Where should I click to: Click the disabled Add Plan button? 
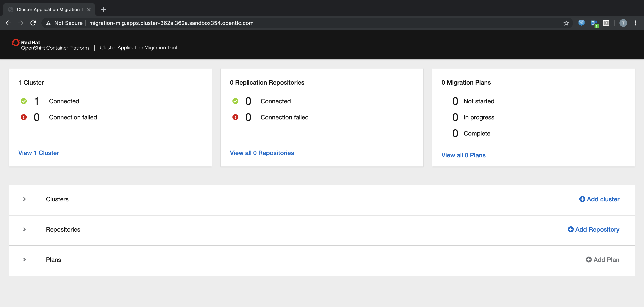pos(602,259)
